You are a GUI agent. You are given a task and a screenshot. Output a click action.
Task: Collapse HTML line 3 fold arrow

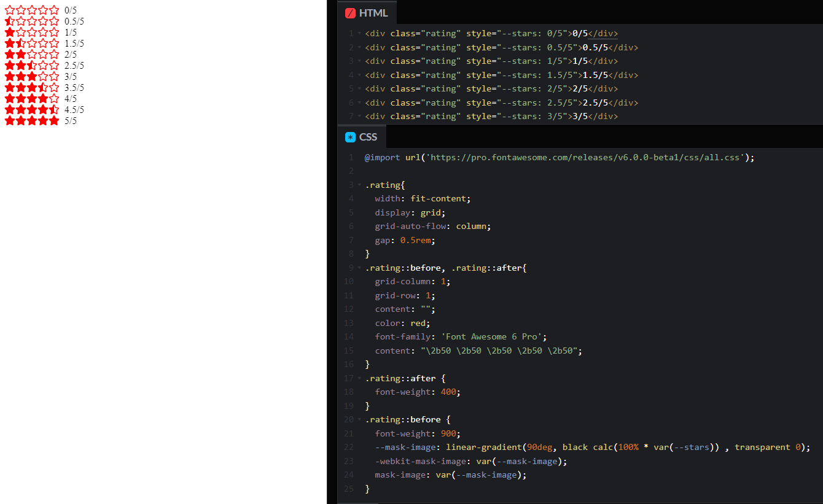point(359,61)
